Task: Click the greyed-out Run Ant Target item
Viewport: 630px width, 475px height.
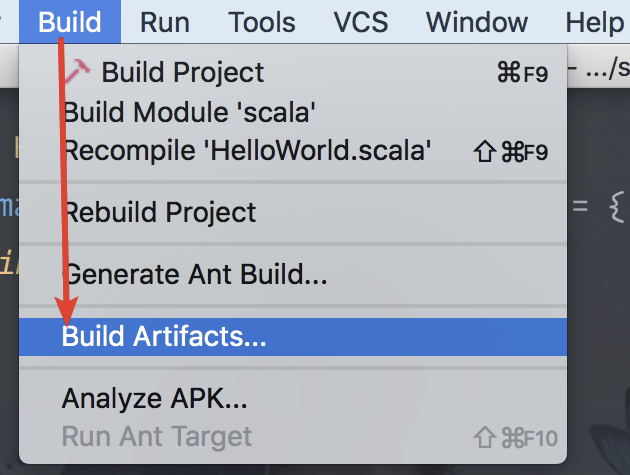Action: 157,436
